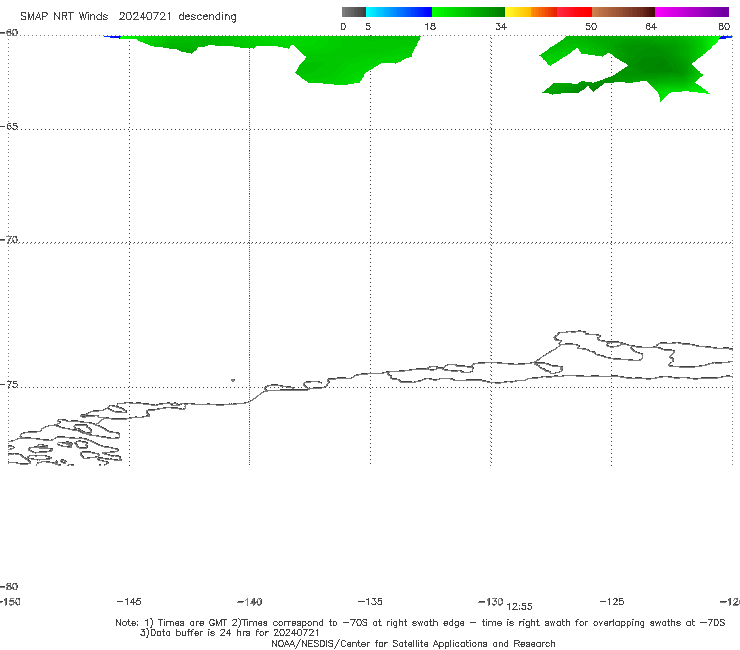Click the longitude label '-125'

[x=612, y=602]
